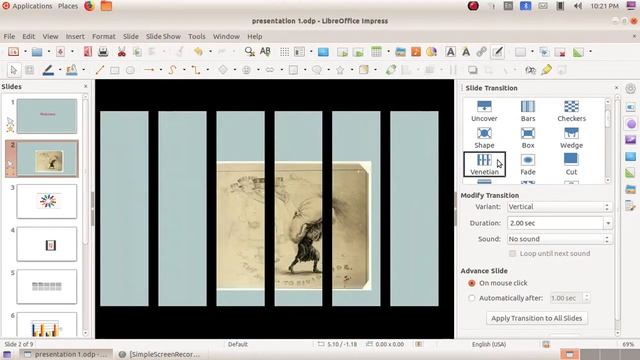Select On mouse click radio button

pyautogui.click(x=472, y=283)
